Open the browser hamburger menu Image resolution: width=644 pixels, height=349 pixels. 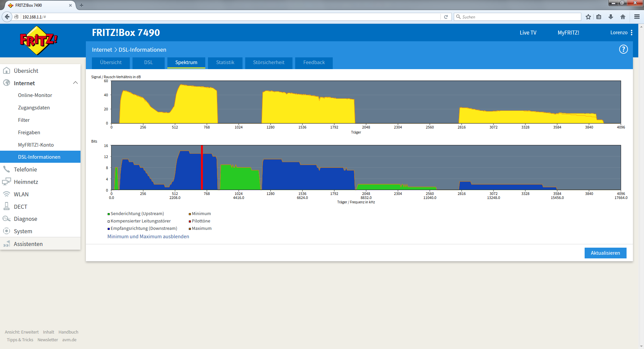pos(637,17)
